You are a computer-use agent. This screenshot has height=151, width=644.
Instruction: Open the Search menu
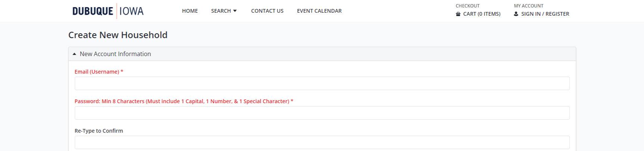click(x=221, y=11)
